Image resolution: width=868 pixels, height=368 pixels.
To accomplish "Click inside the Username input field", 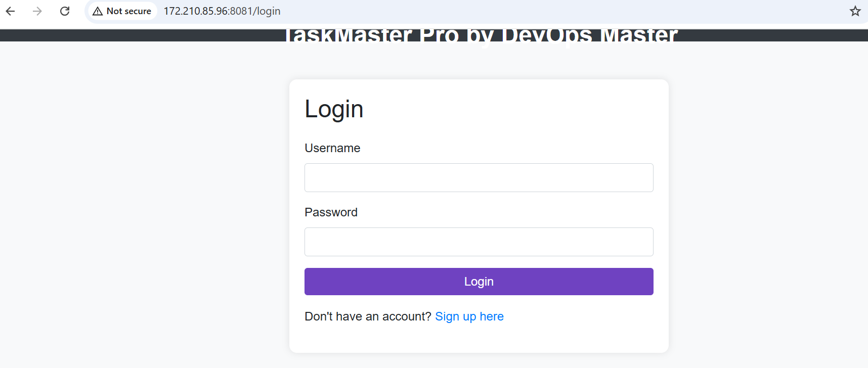I will coord(479,177).
